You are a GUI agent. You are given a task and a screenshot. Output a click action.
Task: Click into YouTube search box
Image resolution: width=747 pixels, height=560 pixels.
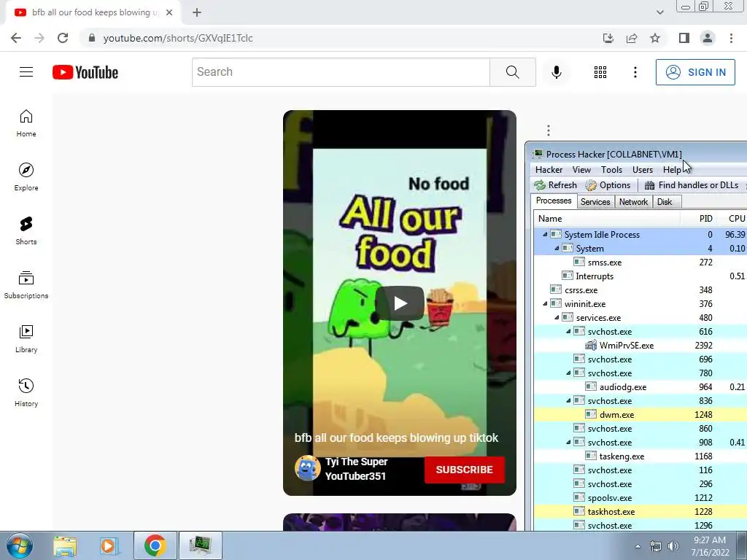[341, 72]
